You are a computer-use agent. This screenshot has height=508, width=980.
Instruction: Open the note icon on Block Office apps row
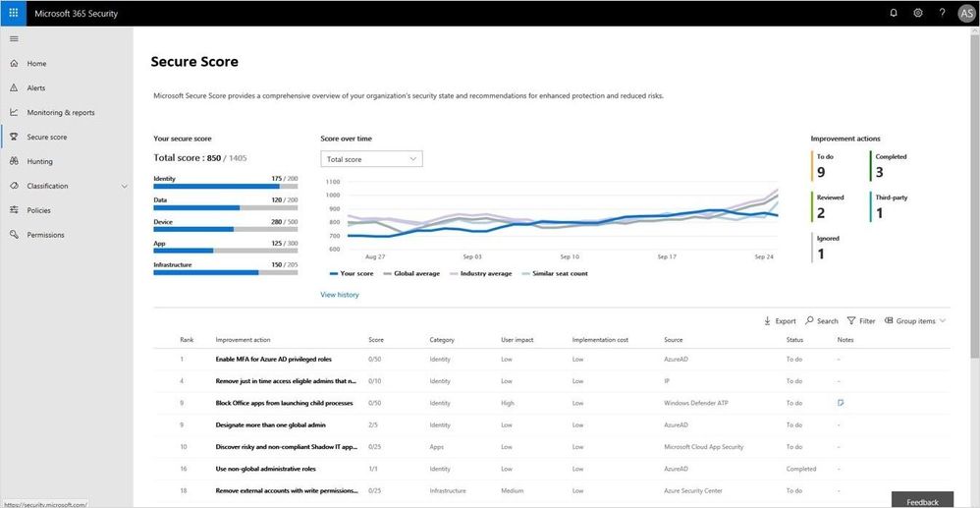(841, 403)
